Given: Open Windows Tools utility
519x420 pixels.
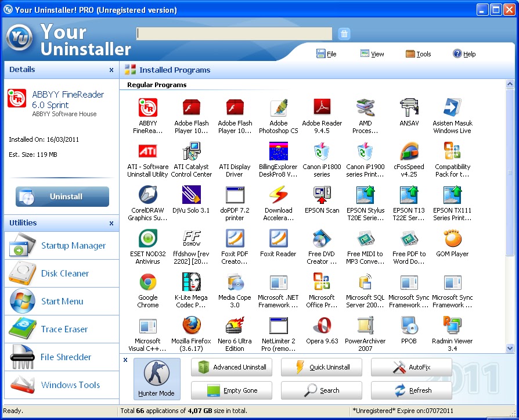Looking at the screenshot, I should pos(62,385).
